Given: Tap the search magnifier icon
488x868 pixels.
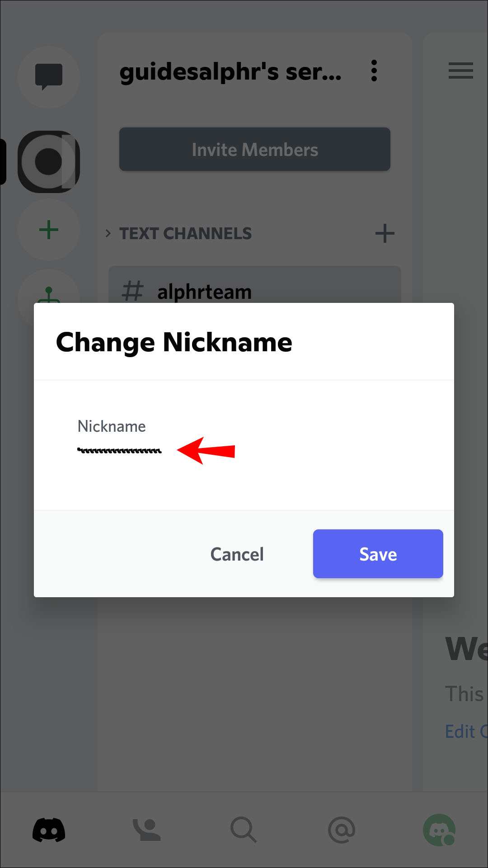Looking at the screenshot, I should click(x=244, y=830).
